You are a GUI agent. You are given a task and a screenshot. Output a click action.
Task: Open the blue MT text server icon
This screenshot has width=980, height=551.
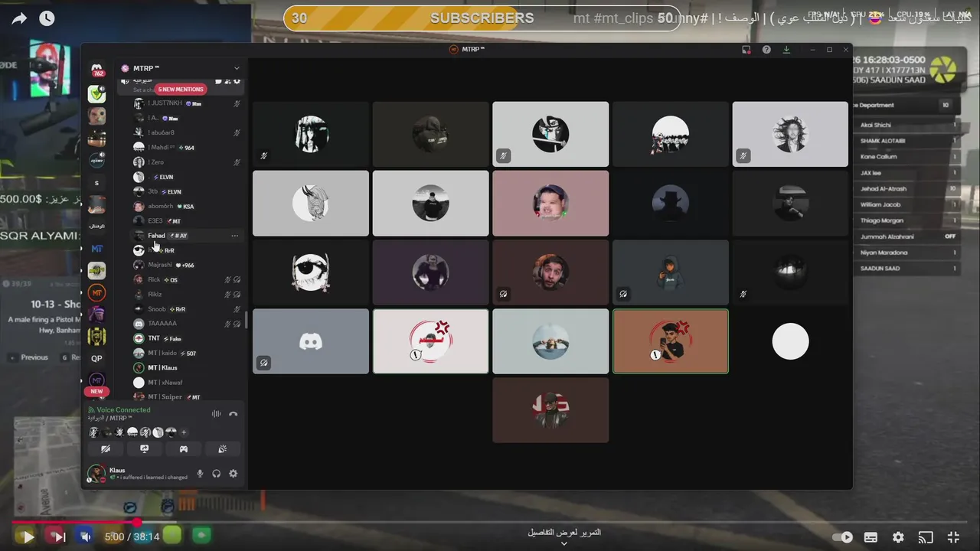(x=96, y=249)
